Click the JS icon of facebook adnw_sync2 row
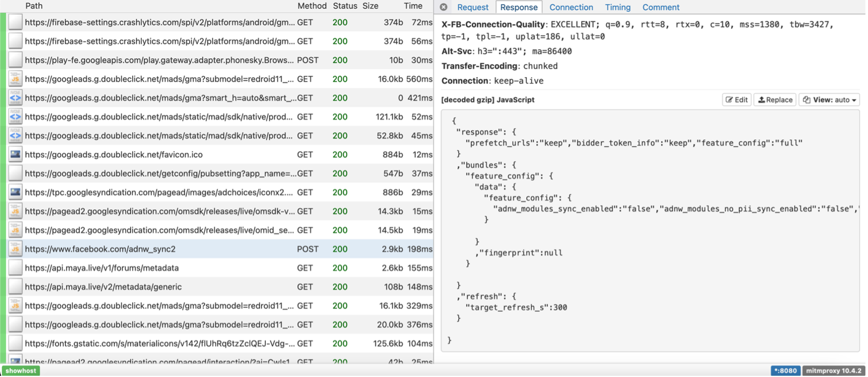Viewport: 868px width, 377px height. (15, 249)
